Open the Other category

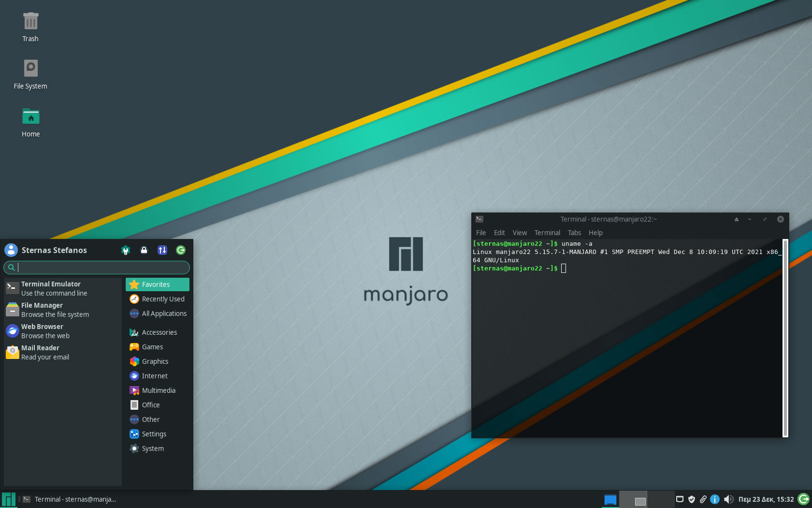(x=158, y=419)
